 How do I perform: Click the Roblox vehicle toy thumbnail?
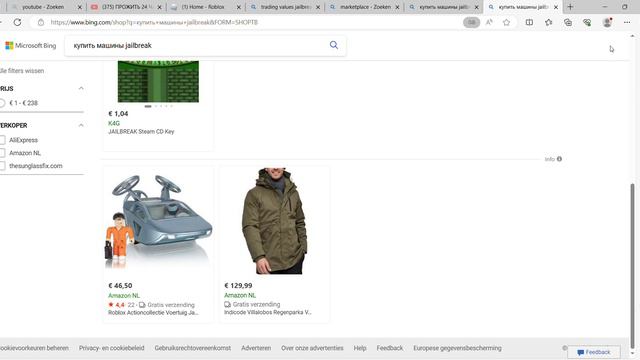pyautogui.click(x=158, y=221)
